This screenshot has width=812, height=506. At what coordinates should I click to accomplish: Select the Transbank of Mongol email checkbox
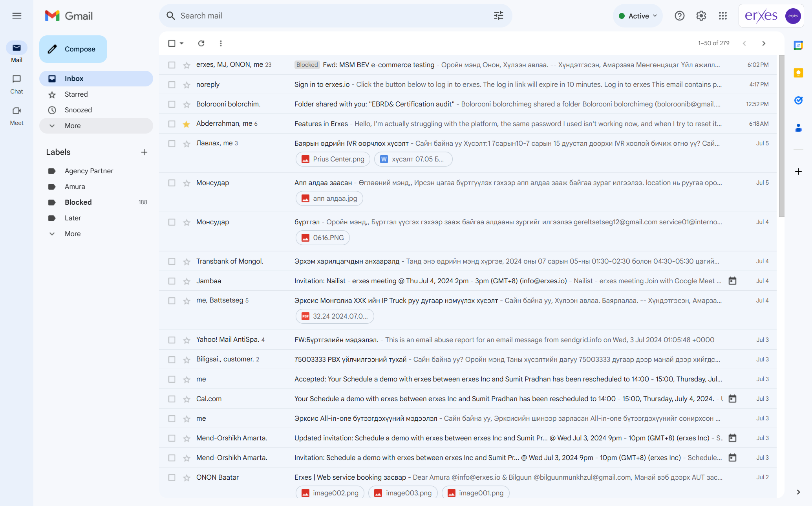coord(172,261)
